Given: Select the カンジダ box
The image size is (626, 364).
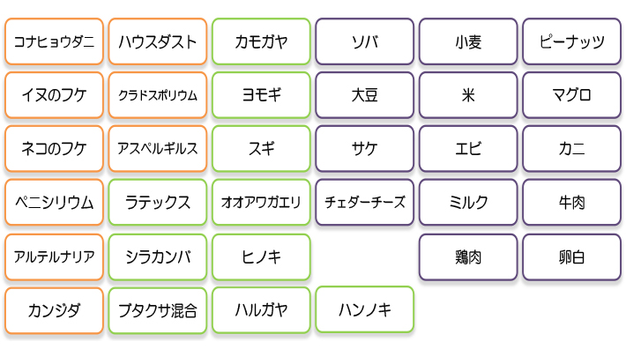Looking at the screenshot, I should [x=55, y=310].
